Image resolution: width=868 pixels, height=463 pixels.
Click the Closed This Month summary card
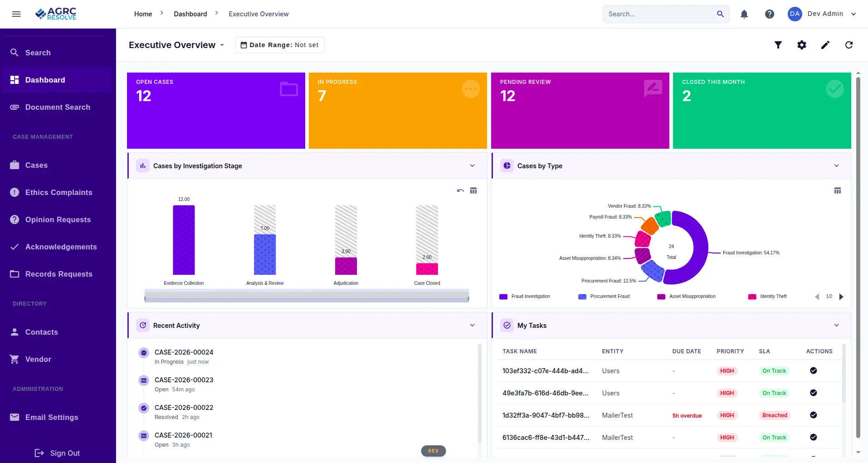pos(762,111)
